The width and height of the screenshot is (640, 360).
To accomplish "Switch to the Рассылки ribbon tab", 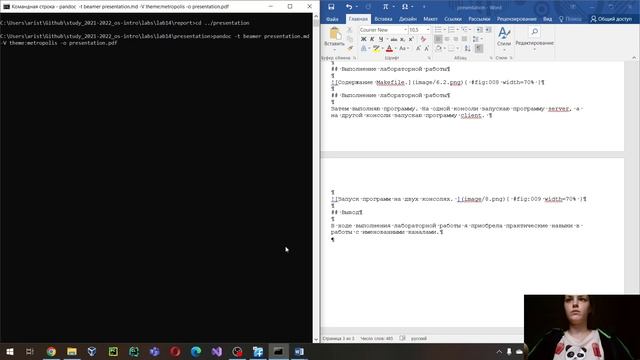I will 479,19.
